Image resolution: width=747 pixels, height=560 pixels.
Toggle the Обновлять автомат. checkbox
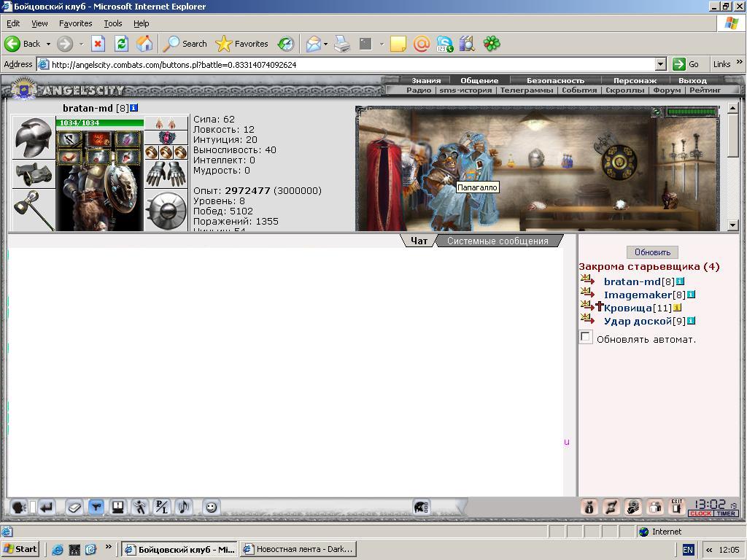tap(586, 337)
